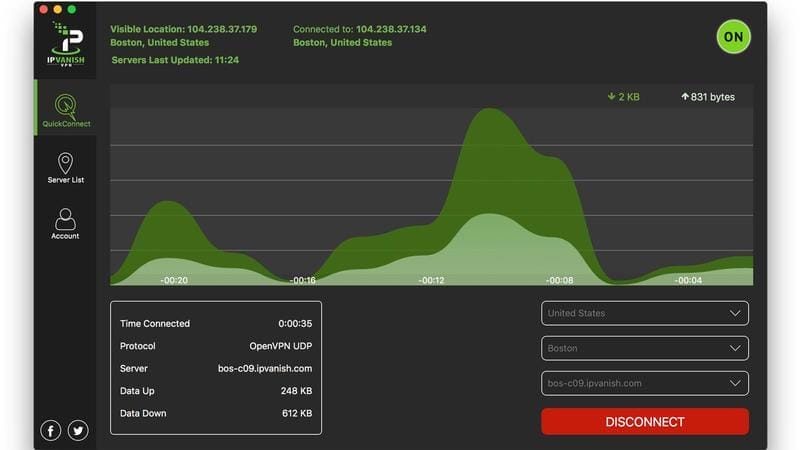The image size is (800, 450).
Task: Expand the Boston city dropdown
Action: tap(644, 349)
